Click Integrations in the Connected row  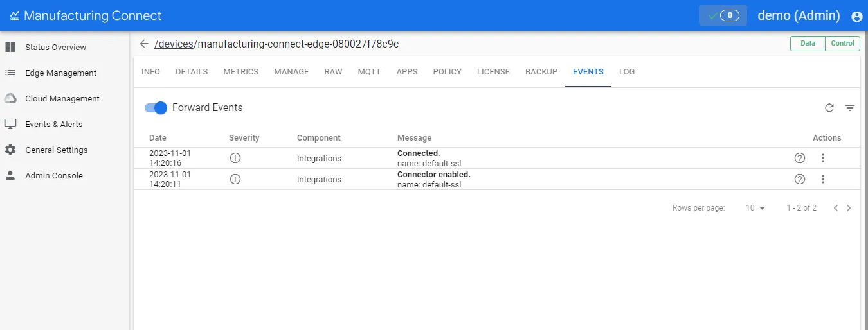coord(319,158)
